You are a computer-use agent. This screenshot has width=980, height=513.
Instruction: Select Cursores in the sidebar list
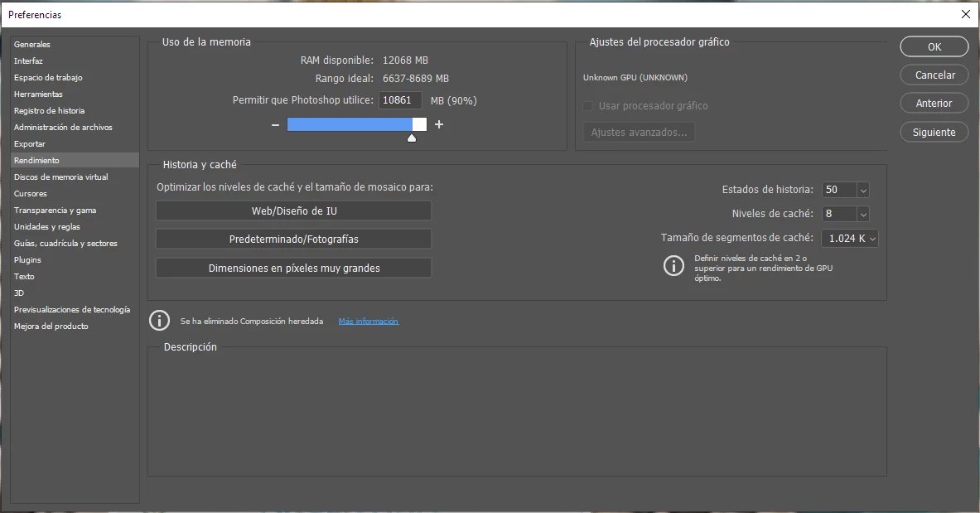[30, 193]
